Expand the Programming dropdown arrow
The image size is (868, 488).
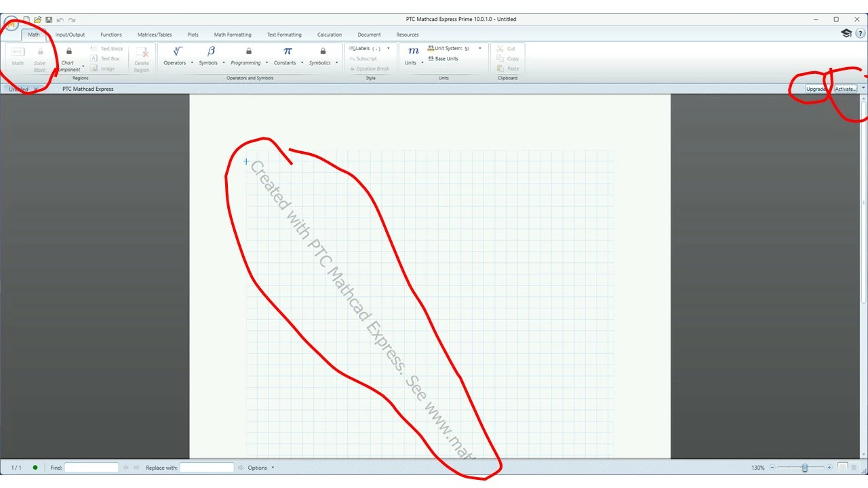click(267, 63)
